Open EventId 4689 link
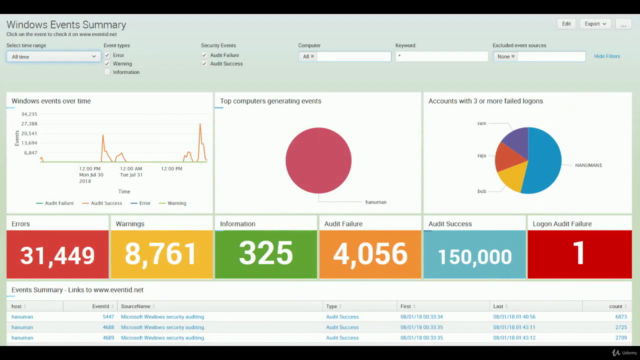This screenshot has height=360, width=640. tap(108, 338)
